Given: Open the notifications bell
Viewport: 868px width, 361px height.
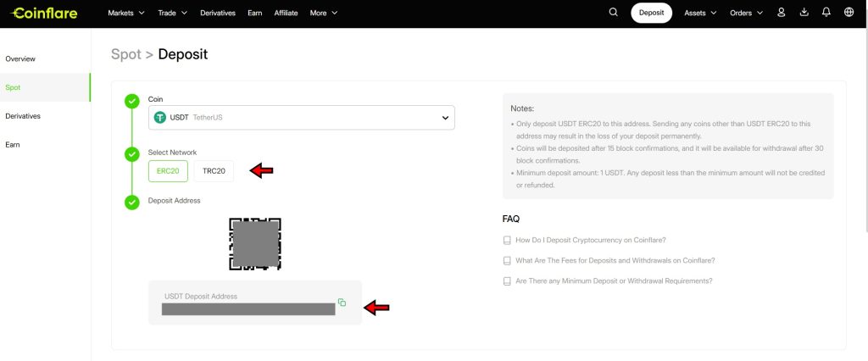Looking at the screenshot, I should pos(826,13).
